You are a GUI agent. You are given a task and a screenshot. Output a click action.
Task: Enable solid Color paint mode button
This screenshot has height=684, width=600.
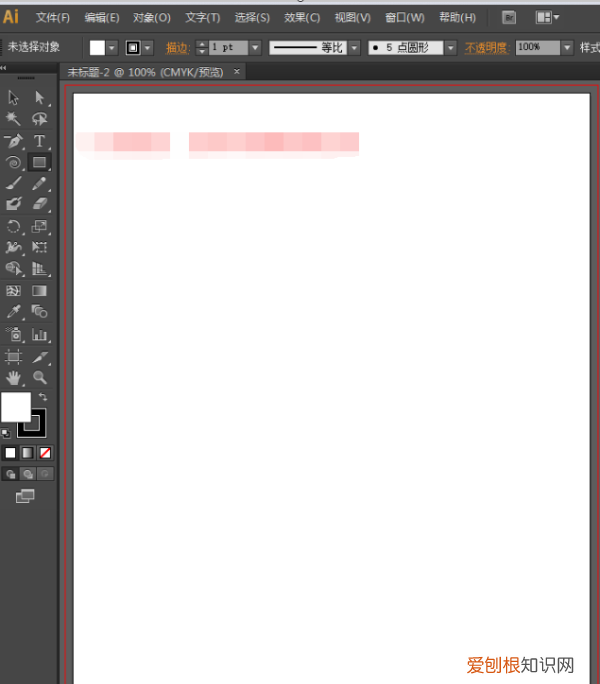tap(10, 453)
